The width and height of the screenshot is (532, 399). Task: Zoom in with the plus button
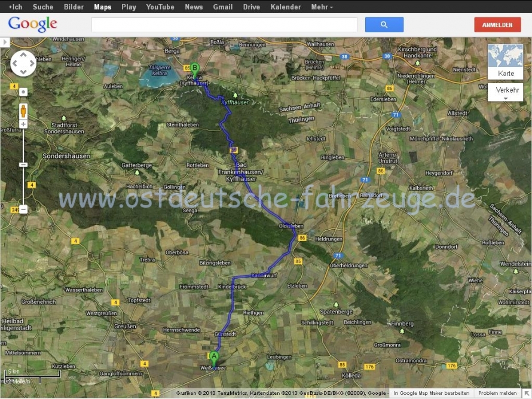23,124
